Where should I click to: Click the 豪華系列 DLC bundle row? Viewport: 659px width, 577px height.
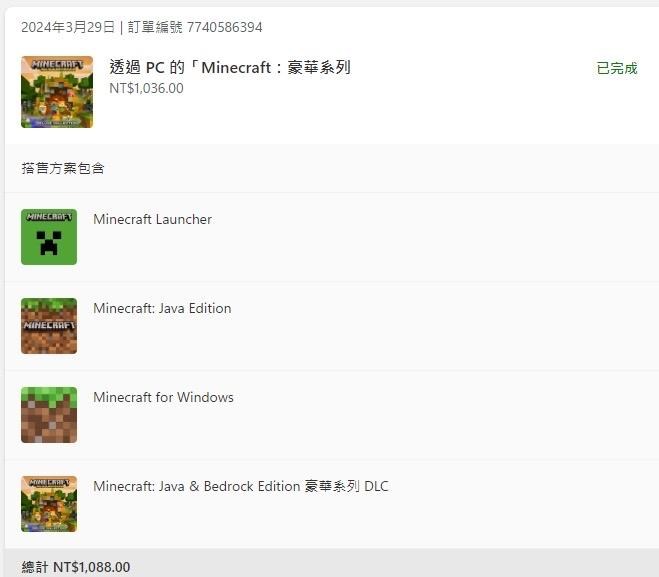click(332, 504)
